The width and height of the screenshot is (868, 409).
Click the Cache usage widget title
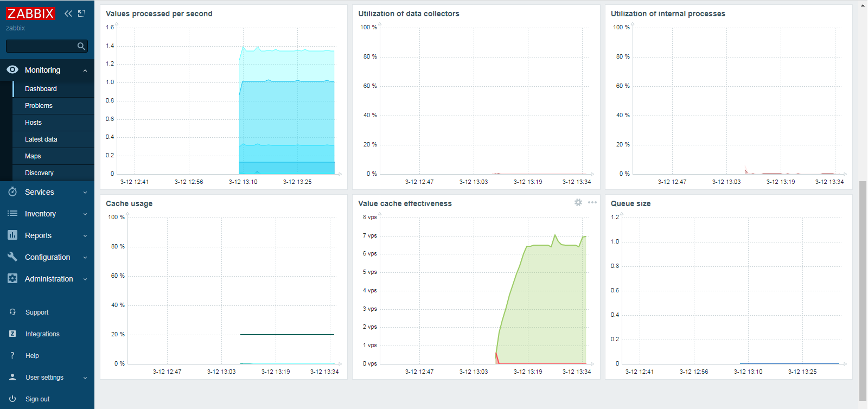[x=129, y=203]
